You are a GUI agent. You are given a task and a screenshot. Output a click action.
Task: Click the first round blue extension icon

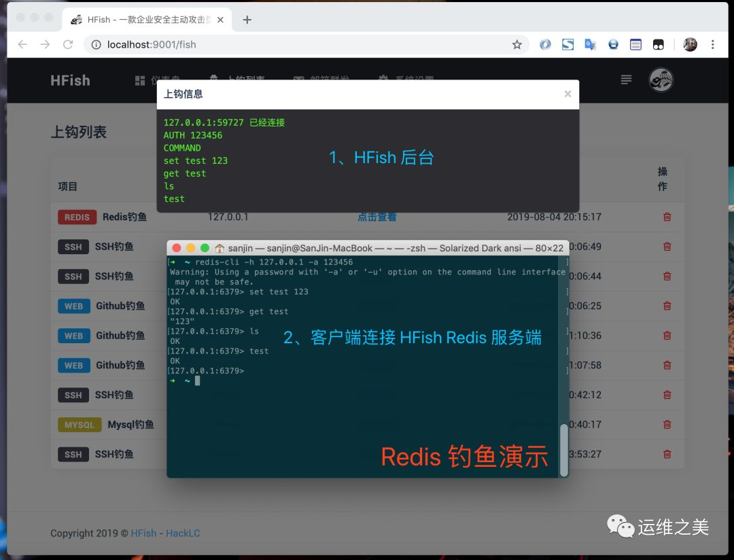[545, 44]
